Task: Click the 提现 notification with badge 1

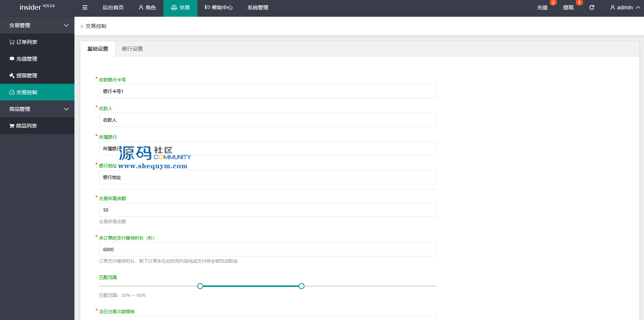Action: [x=568, y=7]
